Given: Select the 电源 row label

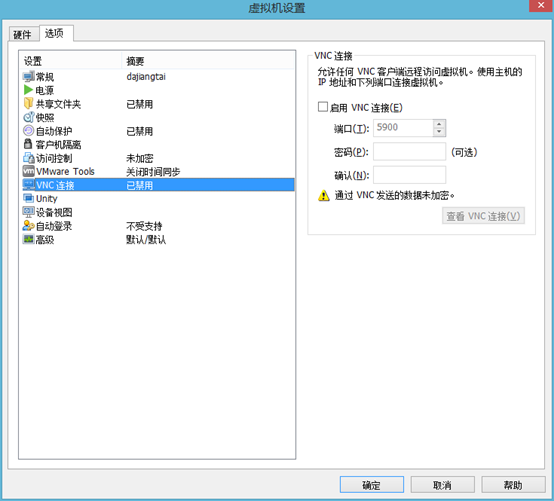Looking at the screenshot, I should [x=45, y=90].
